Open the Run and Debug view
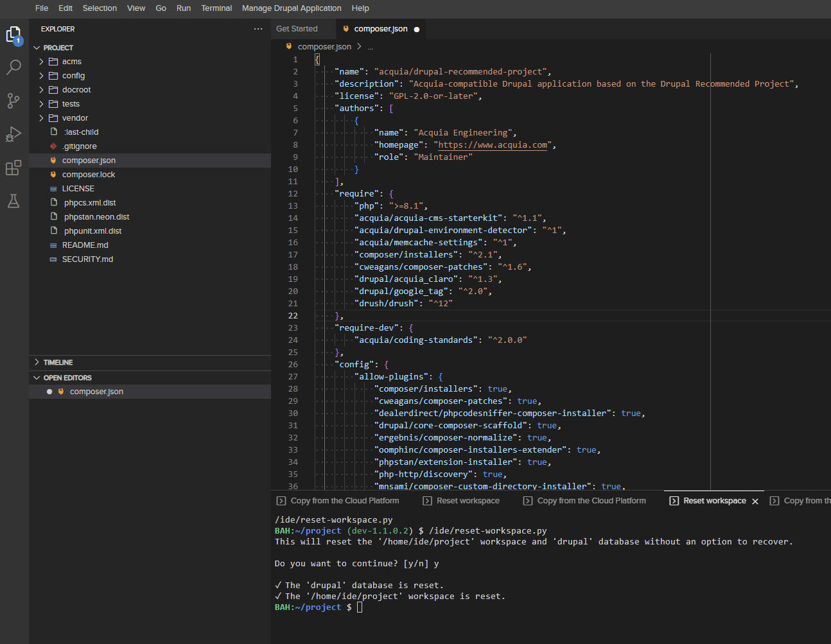831x644 pixels. (x=13, y=134)
